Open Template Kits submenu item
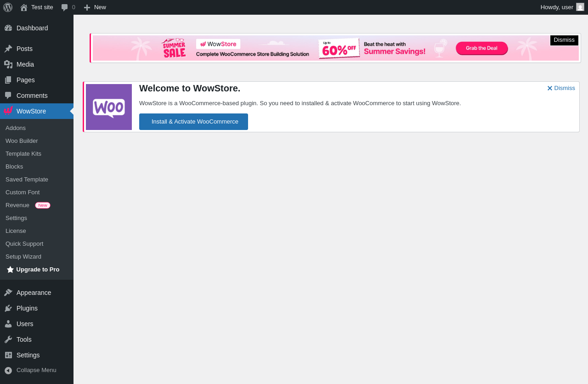Image resolution: width=588 pixels, height=384 pixels. tap(37, 154)
